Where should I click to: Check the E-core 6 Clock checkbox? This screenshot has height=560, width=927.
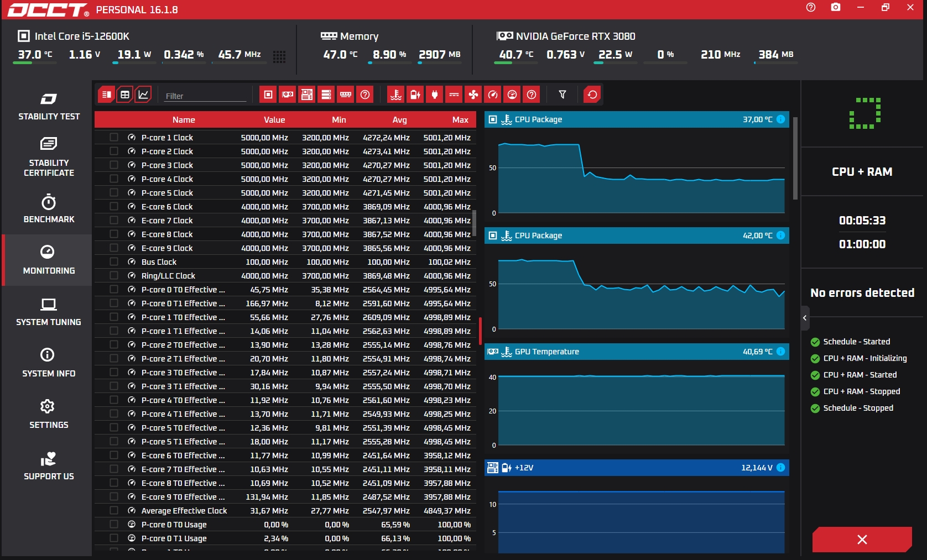click(x=114, y=206)
